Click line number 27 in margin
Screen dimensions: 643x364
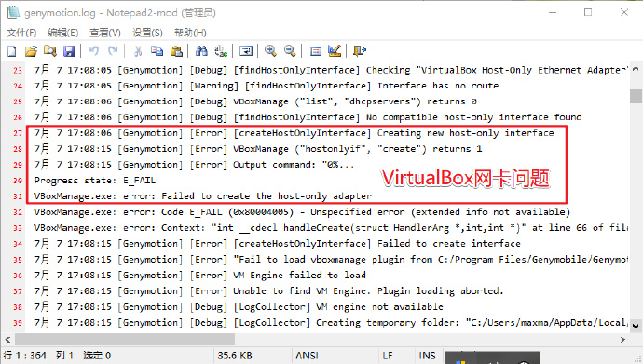(17, 133)
